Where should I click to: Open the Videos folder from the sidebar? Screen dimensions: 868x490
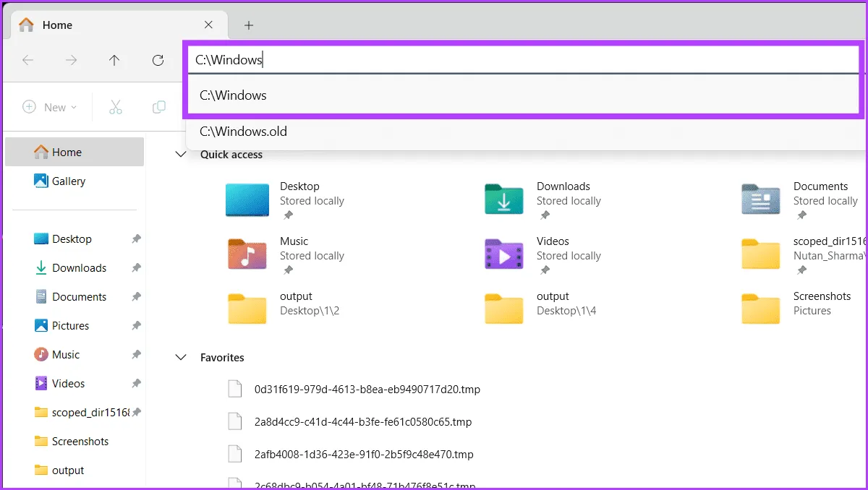pyautogui.click(x=67, y=383)
